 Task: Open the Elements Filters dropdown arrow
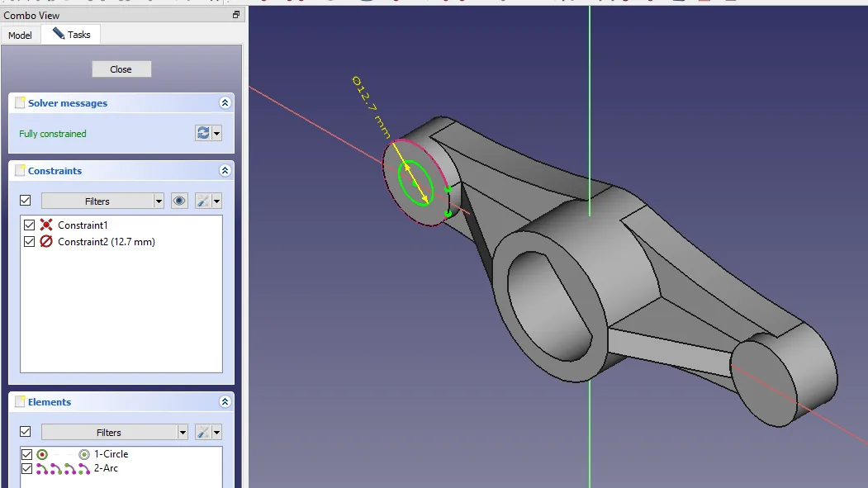point(183,432)
